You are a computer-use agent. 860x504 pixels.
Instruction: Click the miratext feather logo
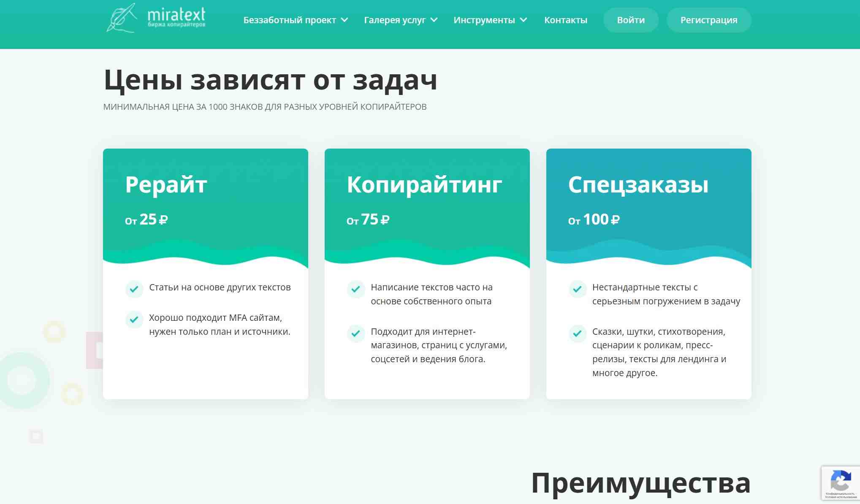122,18
